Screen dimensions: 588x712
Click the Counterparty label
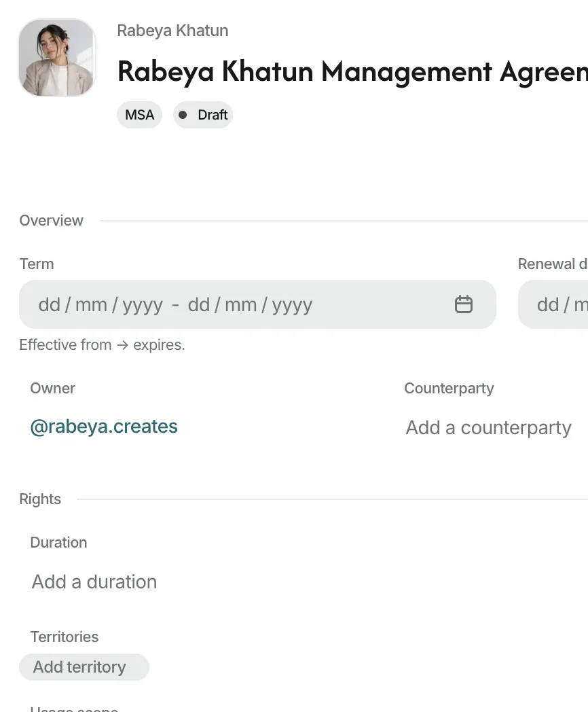449,388
